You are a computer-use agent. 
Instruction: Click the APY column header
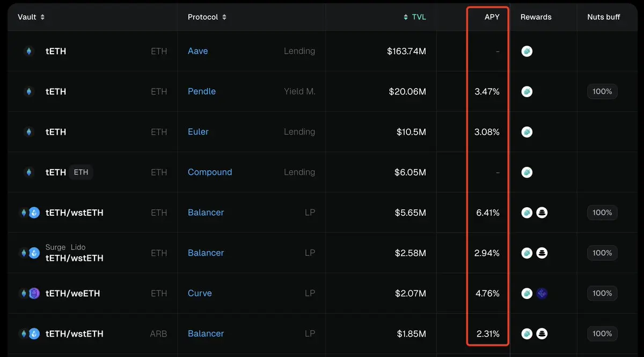[x=492, y=17]
